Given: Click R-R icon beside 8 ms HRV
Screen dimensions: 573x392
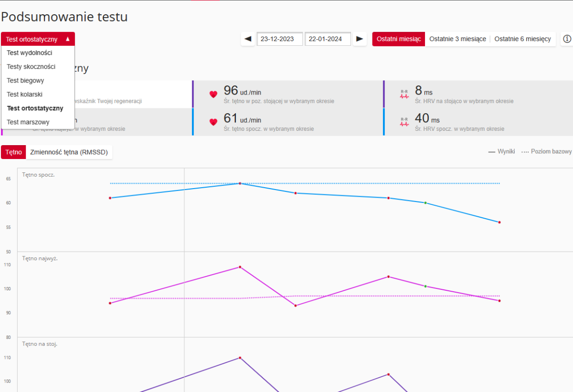Looking at the screenshot, I should [404, 94].
